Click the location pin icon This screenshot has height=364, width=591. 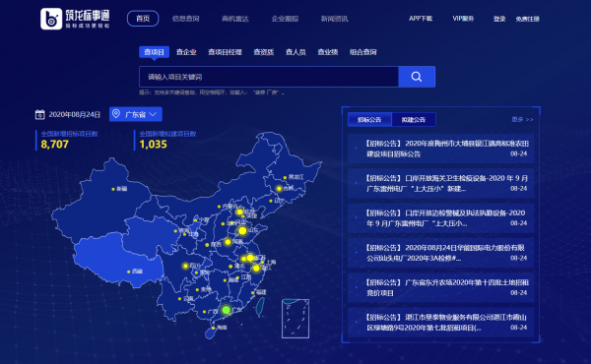coord(116,114)
